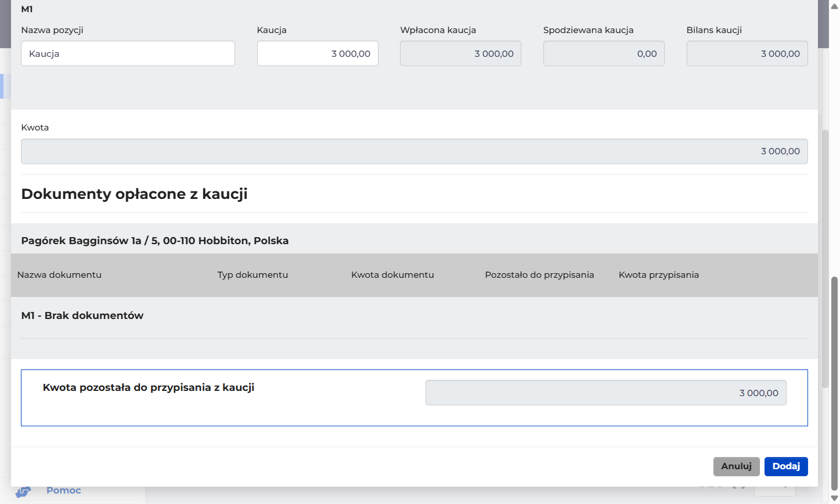Click the Dodaj button
The height and width of the screenshot is (504, 840).
coord(786,466)
